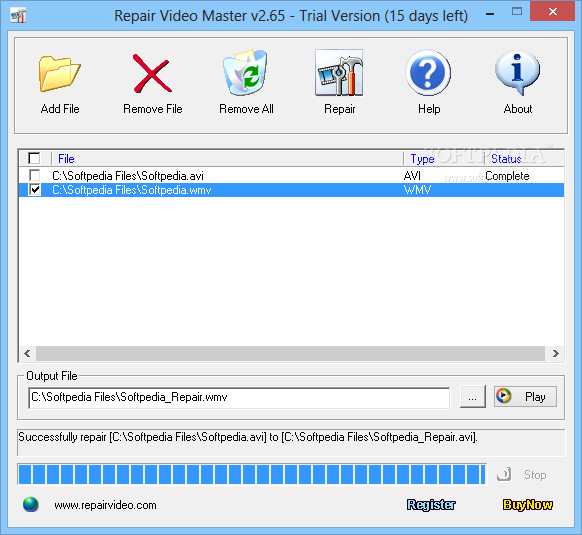Viewport: 582px width, 535px height.
Task: Click the BuyNow link
Action: pos(528,505)
